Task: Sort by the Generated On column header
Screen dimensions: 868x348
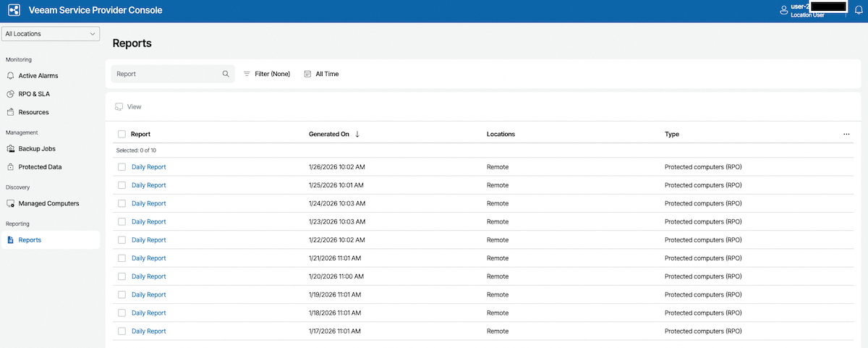Action: 329,134
